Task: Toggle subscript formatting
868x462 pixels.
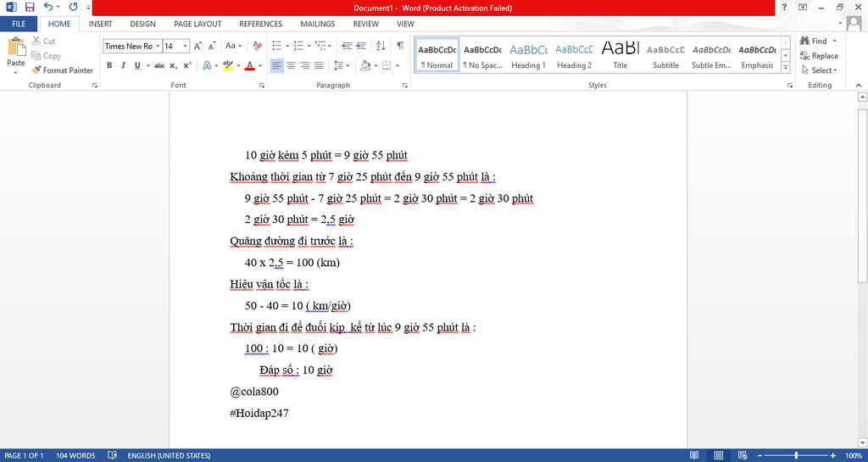Action: click(173, 65)
